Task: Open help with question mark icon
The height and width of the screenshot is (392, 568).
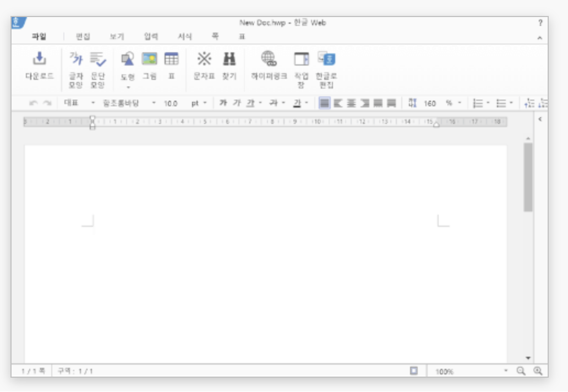Action: (x=540, y=23)
